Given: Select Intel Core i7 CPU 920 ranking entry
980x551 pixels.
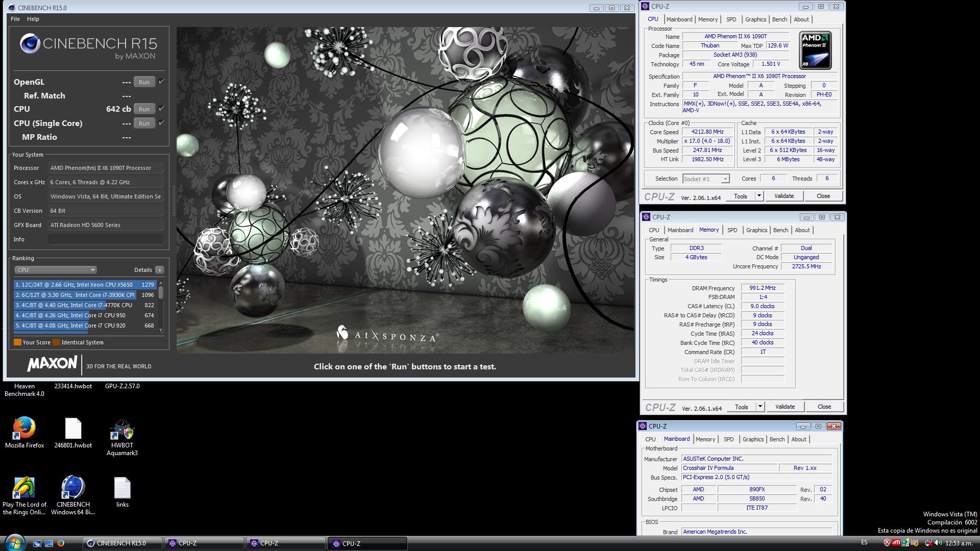Looking at the screenshot, I should tap(85, 325).
